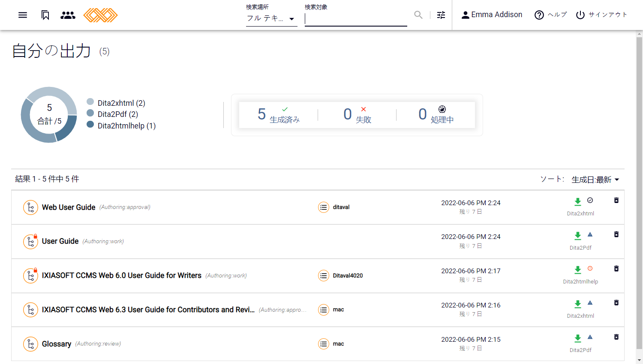Click the (Authoring:review) status of Glossary
The image size is (643, 364).
[98, 344]
